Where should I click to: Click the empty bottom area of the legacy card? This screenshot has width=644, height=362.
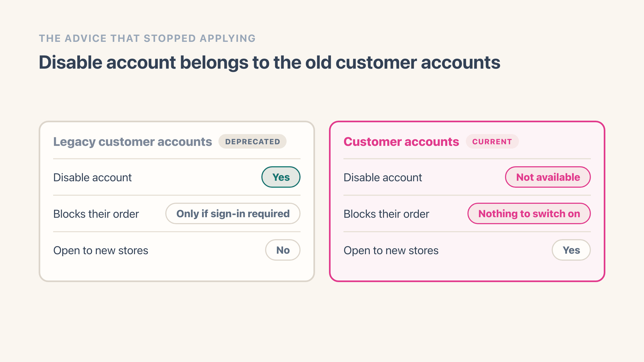click(x=177, y=271)
